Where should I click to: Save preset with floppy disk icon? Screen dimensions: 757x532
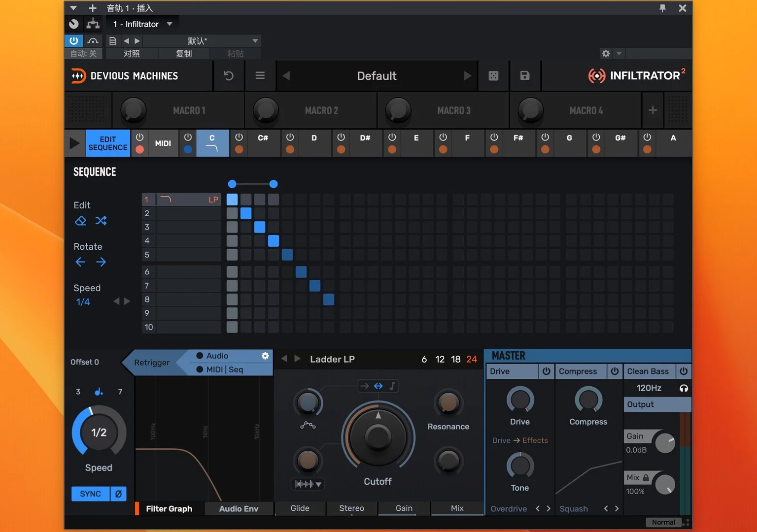[525, 75]
